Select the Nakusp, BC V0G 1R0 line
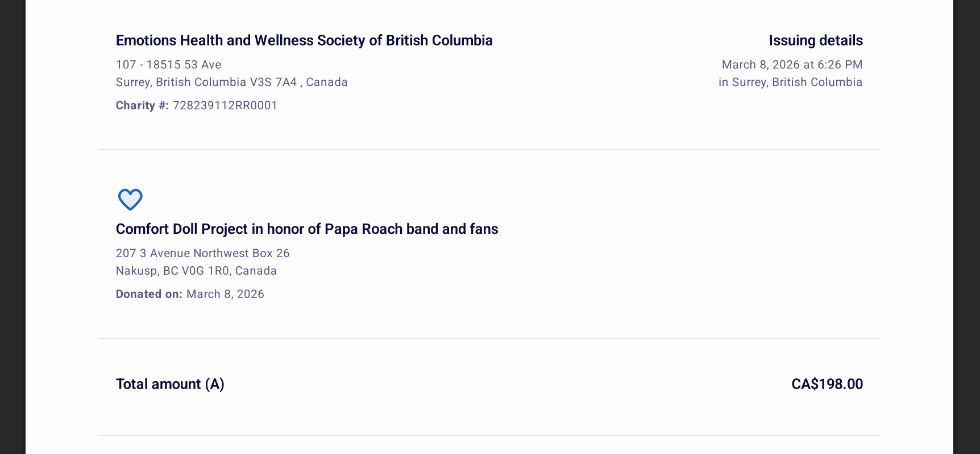The height and width of the screenshot is (454, 980). (x=196, y=271)
